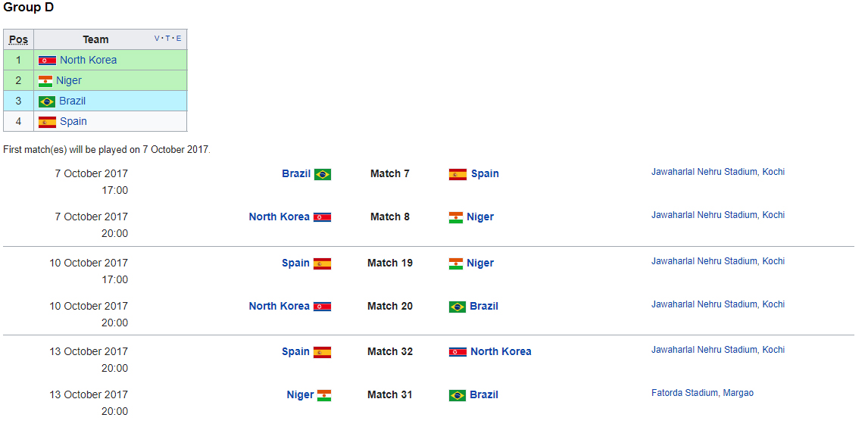Open the T (talk template) link
The height and width of the screenshot is (427, 868).
click(x=167, y=38)
